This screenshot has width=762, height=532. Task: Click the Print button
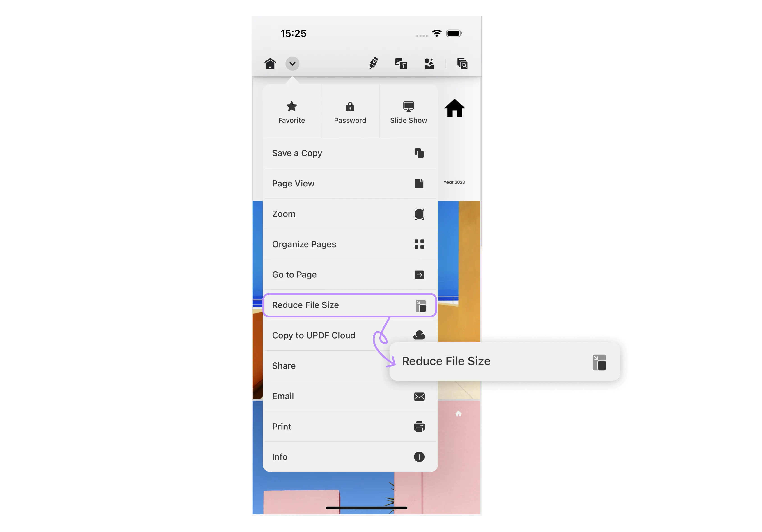pyautogui.click(x=348, y=426)
